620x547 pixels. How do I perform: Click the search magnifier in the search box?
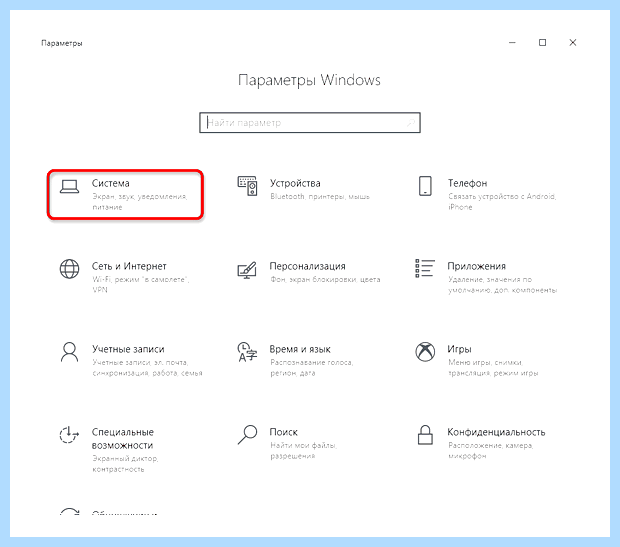click(x=411, y=123)
